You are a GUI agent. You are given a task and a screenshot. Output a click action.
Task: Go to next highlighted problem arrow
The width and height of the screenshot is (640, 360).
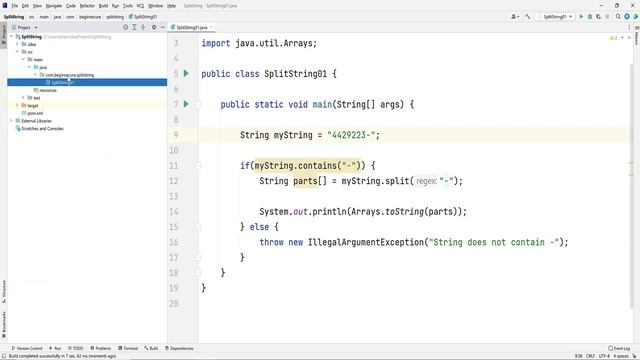coord(629,38)
